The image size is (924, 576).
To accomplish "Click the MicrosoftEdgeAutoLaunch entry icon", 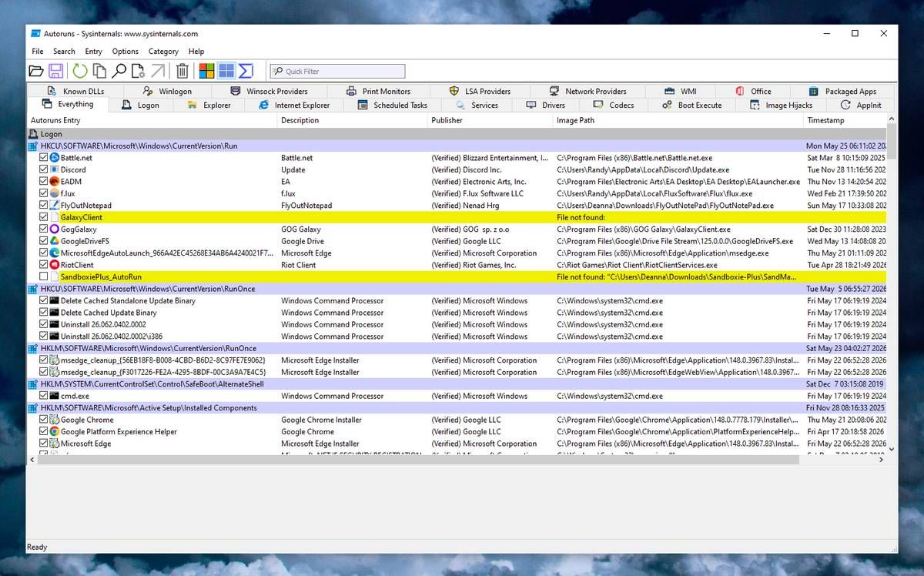I will coord(55,253).
